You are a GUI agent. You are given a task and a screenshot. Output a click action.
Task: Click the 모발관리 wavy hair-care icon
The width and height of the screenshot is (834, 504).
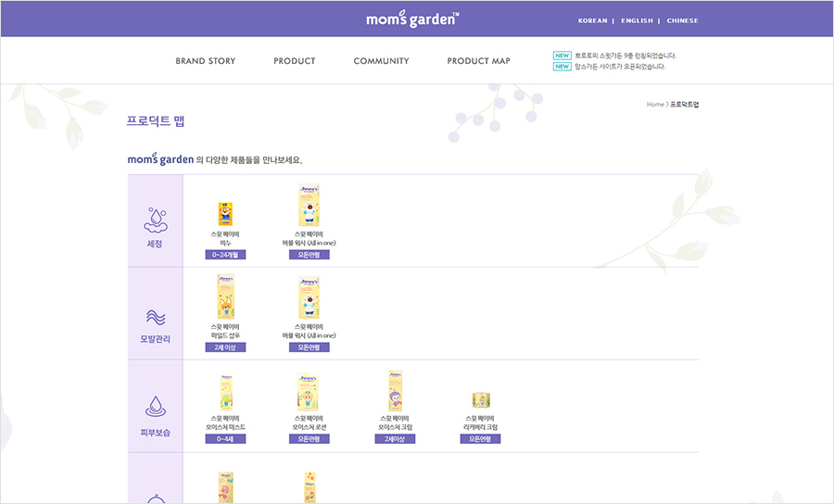point(156,318)
